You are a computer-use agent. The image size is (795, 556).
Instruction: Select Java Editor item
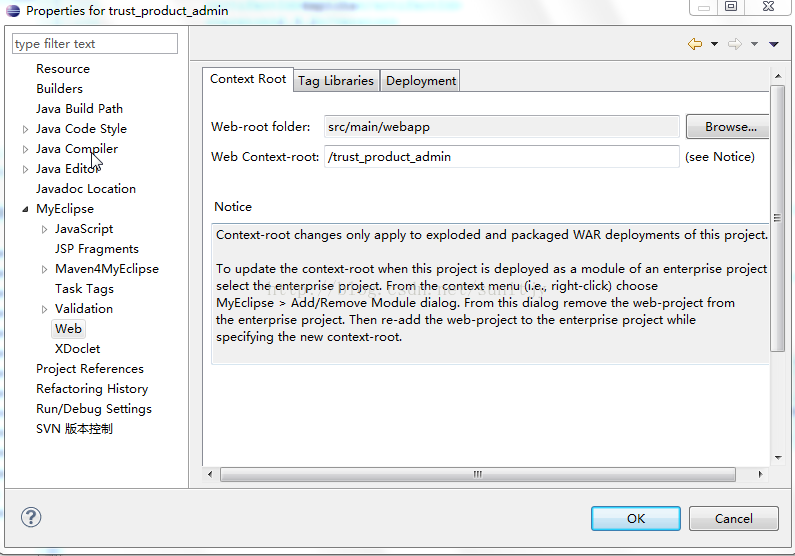pyautogui.click(x=68, y=169)
